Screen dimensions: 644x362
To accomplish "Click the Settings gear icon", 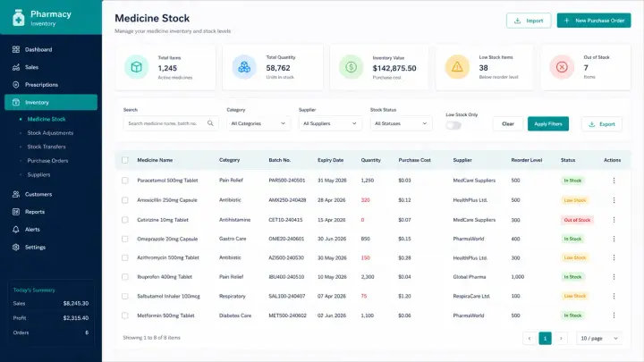I will point(15,247).
